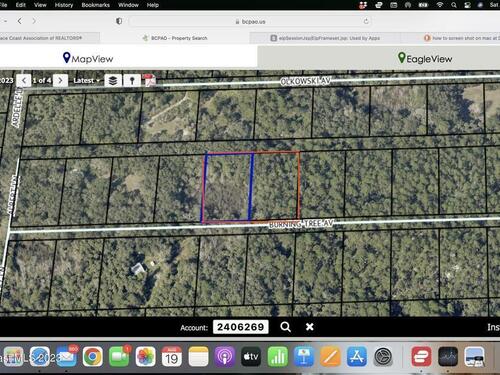Open Keynote from the dock
Viewport: 500px width, 375px height.
(304, 356)
